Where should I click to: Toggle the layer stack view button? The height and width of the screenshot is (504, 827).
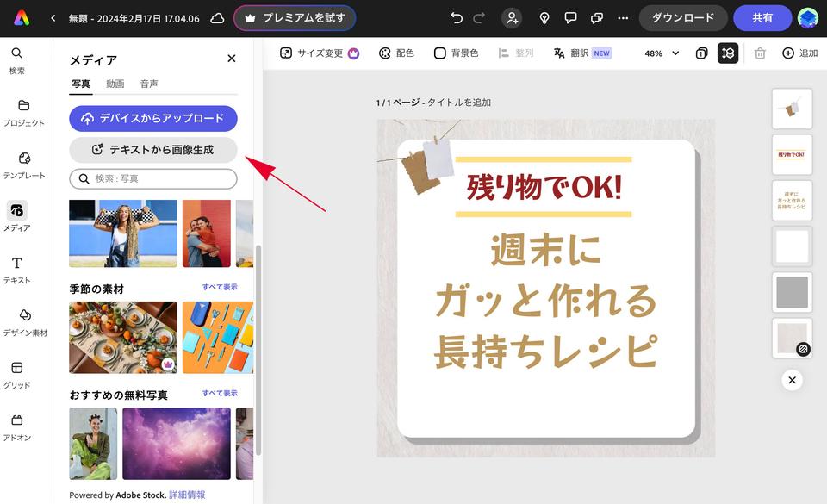[728, 53]
